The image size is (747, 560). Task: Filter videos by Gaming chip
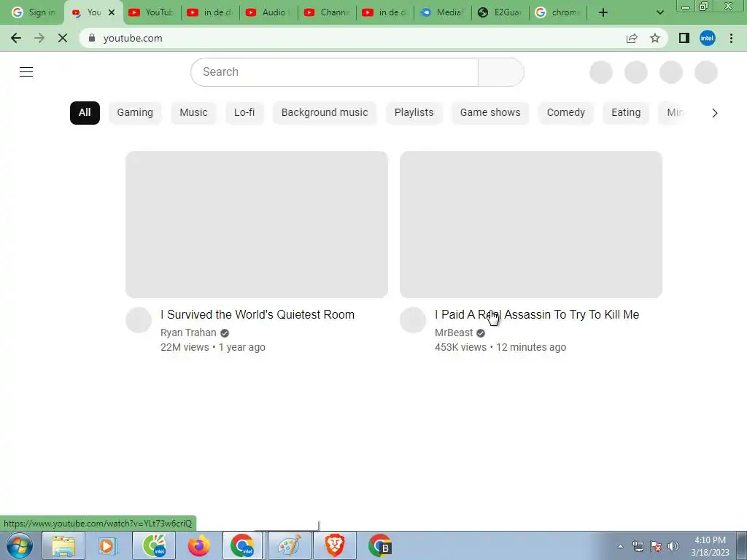pos(135,113)
